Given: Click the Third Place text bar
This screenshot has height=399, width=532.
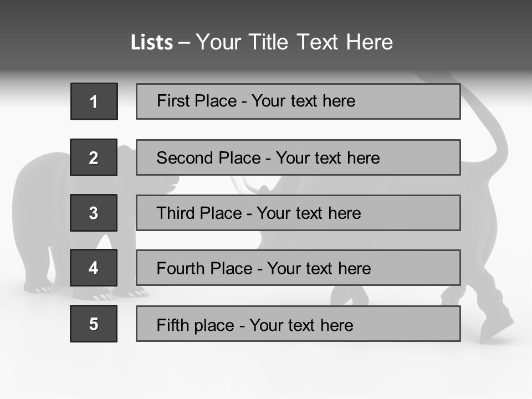Looking at the screenshot, I should click(298, 213).
